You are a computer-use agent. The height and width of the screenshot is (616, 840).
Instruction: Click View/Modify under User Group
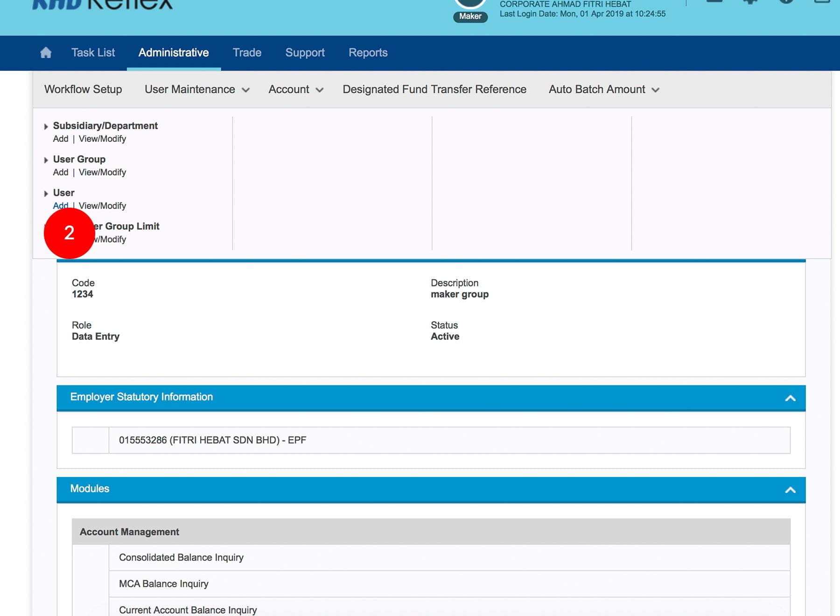pos(102,173)
